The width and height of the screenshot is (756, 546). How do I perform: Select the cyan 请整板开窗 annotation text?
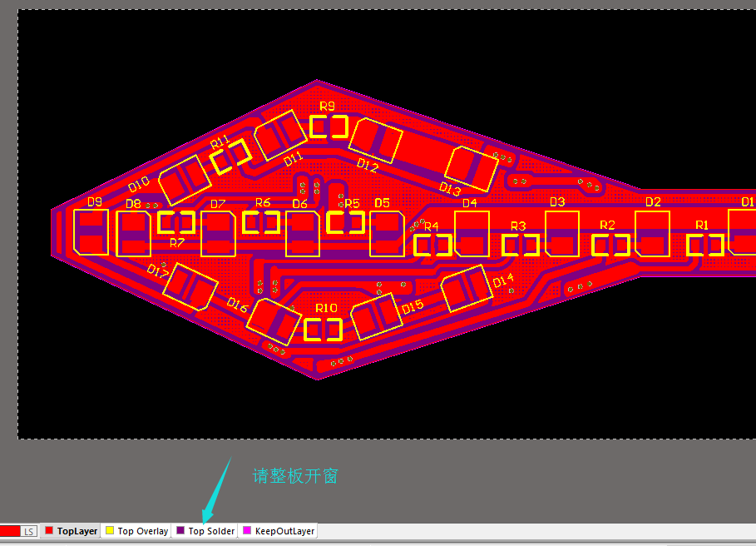click(295, 476)
